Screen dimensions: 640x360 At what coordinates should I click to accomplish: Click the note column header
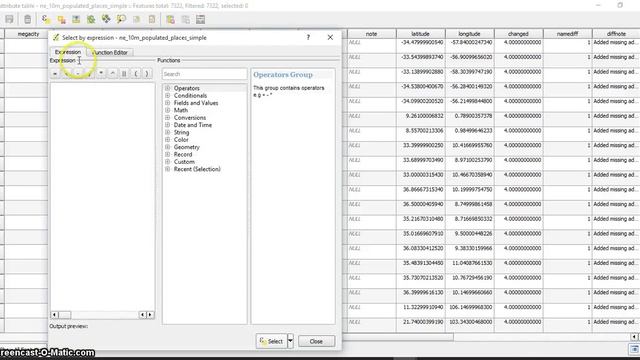point(371,34)
